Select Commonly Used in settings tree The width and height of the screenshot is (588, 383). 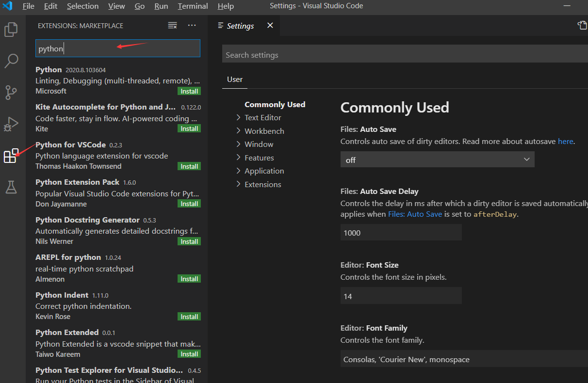click(x=275, y=104)
